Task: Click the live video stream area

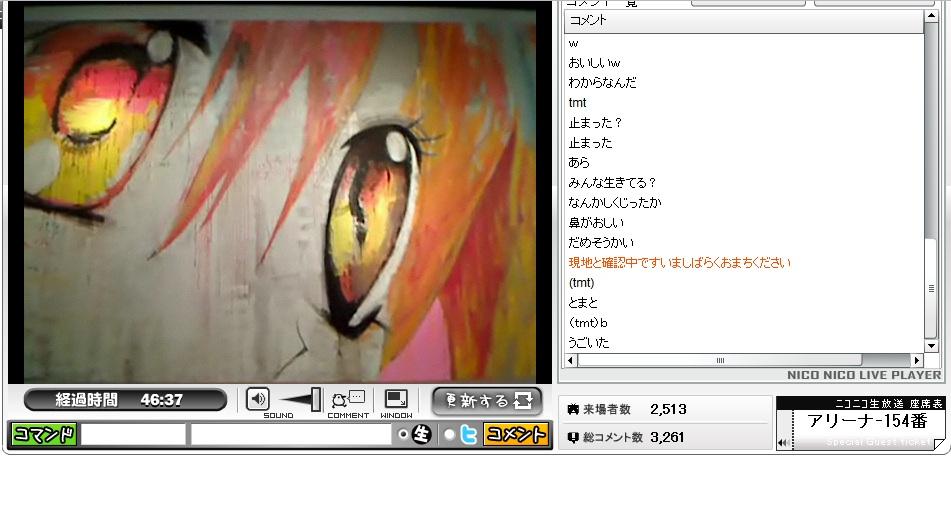Action: point(280,194)
